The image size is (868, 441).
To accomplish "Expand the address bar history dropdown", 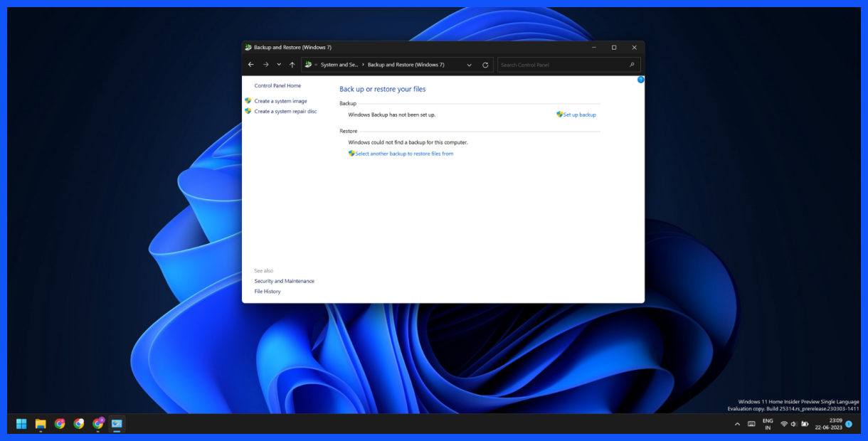I will pyautogui.click(x=469, y=65).
